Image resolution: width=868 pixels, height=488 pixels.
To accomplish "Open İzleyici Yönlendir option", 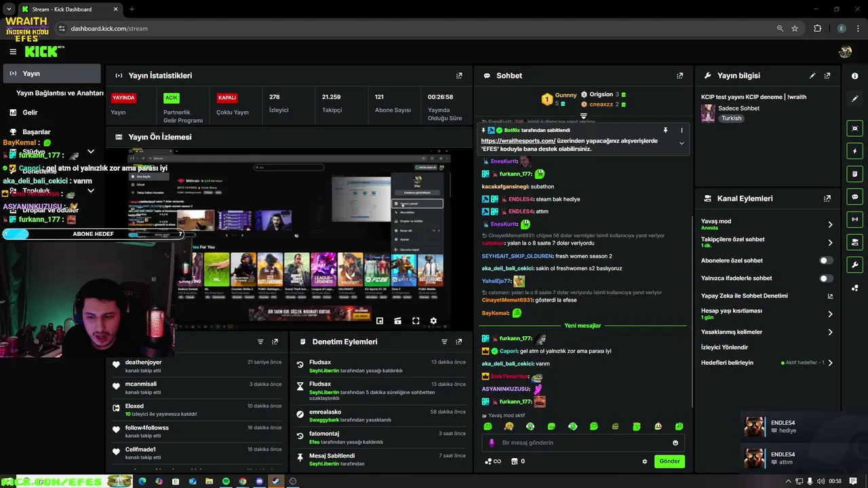I will 724,347.
